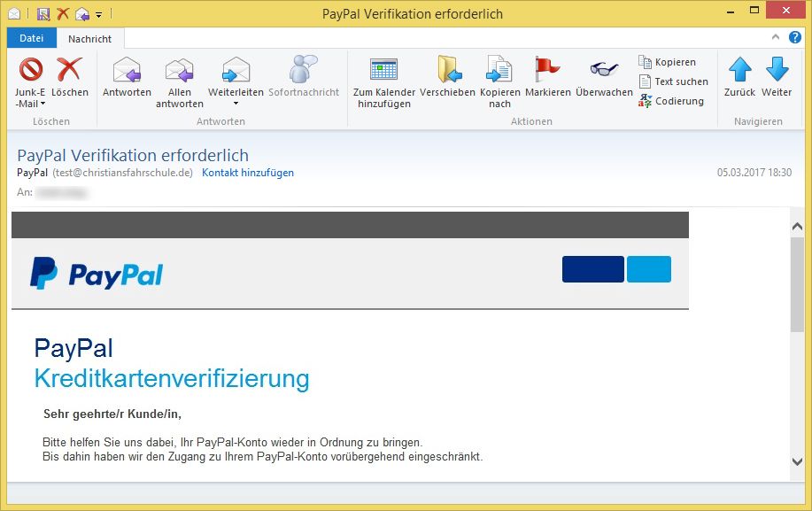Click the Junk-E-Mail block icon

click(x=30, y=69)
